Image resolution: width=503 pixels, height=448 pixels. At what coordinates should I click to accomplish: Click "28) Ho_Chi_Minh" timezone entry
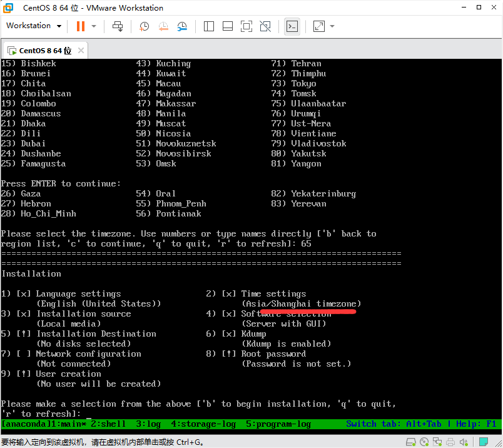(x=39, y=214)
